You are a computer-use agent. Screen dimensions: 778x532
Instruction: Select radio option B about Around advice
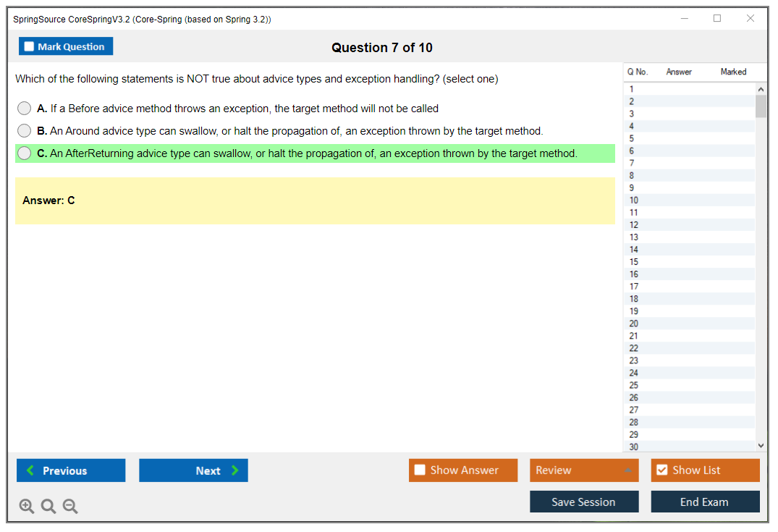pos(25,131)
